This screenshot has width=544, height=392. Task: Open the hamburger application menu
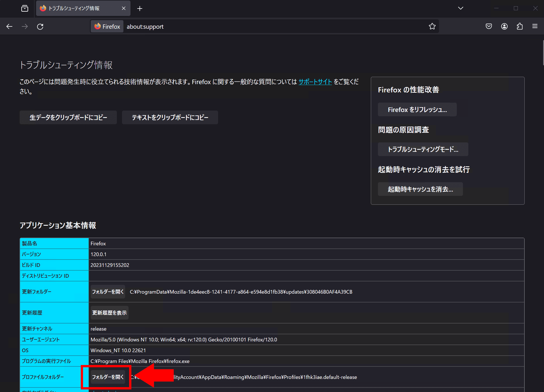point(535,26)
